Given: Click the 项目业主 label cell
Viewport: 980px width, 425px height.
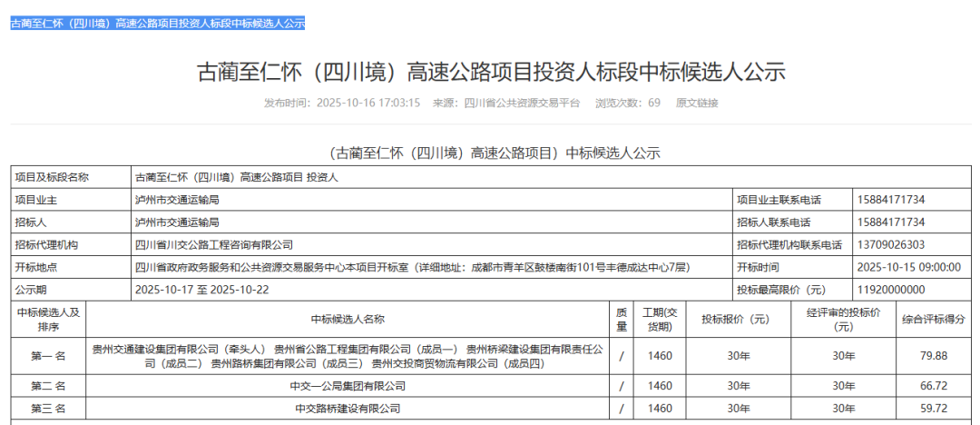Looking at the screenshot, I should [x=71, y=200].
